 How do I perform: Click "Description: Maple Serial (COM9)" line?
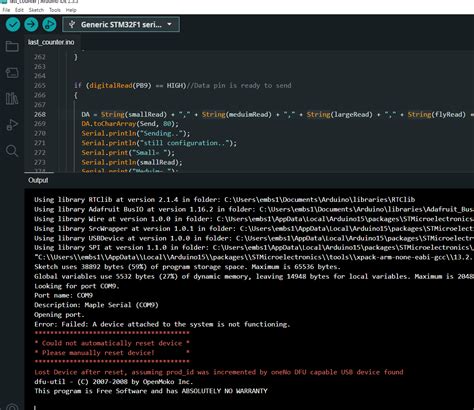click(96, 305)
